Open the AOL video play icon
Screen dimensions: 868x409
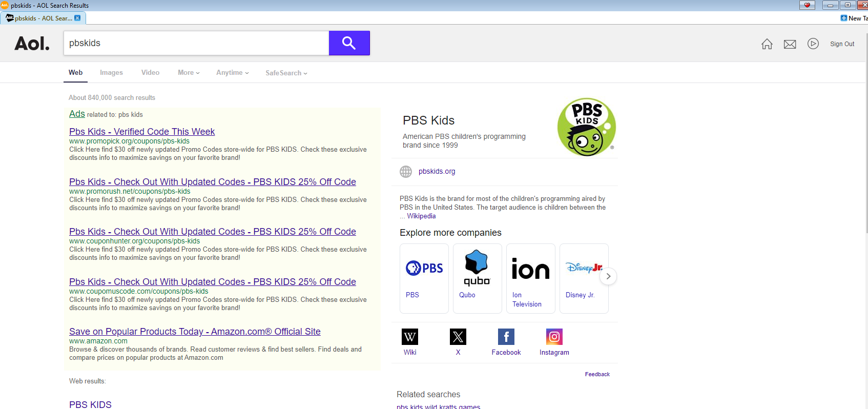813,44
